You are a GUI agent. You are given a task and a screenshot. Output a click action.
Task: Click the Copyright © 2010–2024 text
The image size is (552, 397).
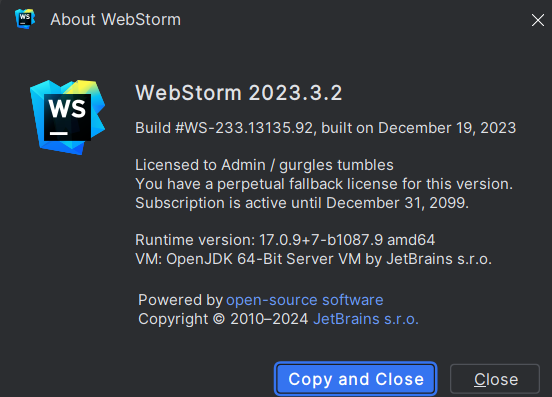223,319
